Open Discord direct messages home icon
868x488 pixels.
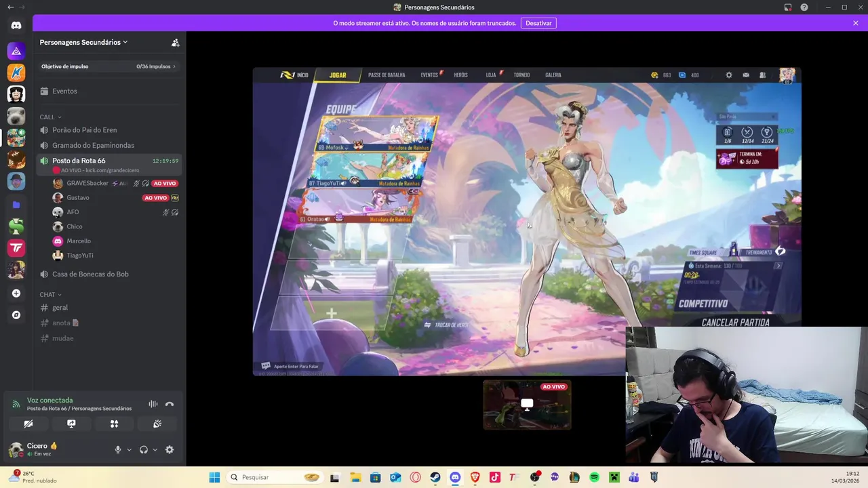point(16,25)
